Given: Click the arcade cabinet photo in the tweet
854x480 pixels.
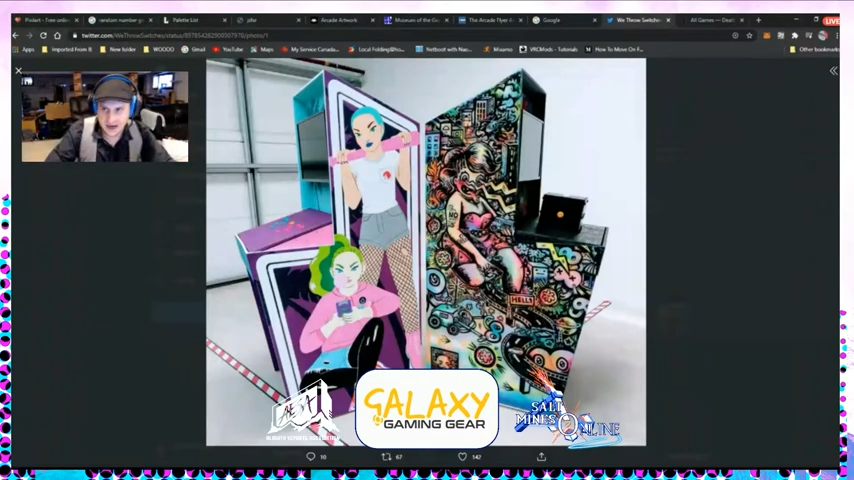Looking at the screenshot, I should pyautogui.click(x=426, y=252).
